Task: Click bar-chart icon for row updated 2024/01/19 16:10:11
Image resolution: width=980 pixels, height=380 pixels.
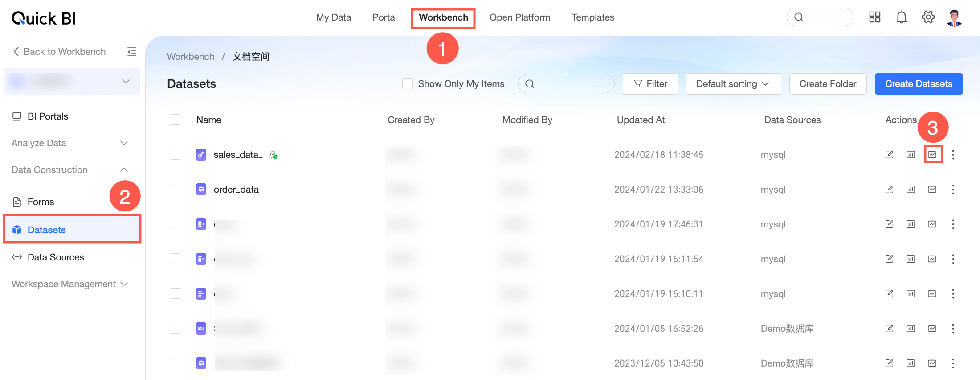Action: click(x=911, y=294)
